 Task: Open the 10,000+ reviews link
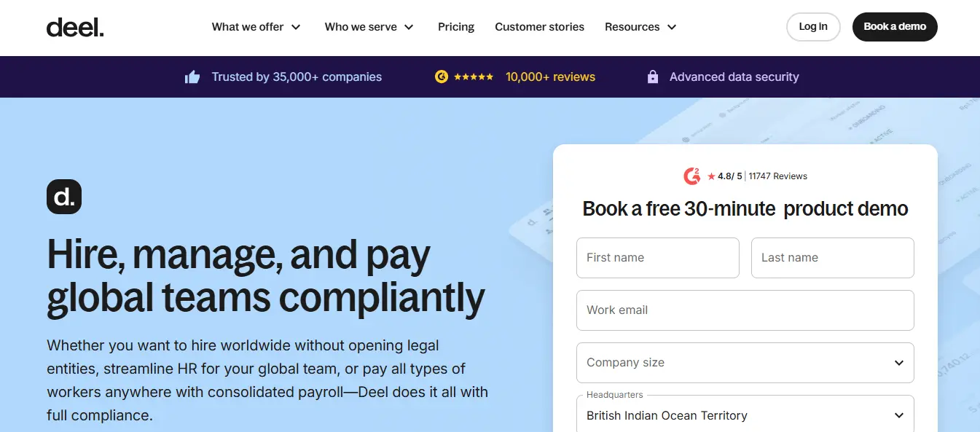550,76
